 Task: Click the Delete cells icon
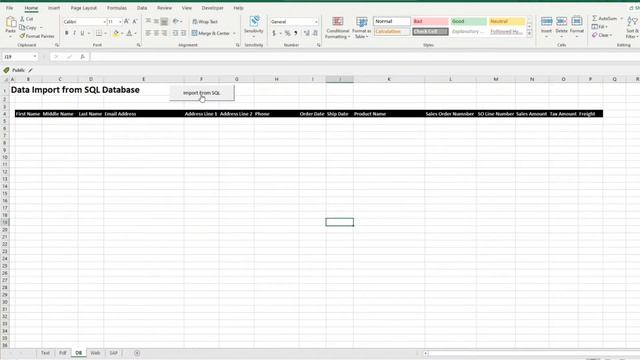562,22
